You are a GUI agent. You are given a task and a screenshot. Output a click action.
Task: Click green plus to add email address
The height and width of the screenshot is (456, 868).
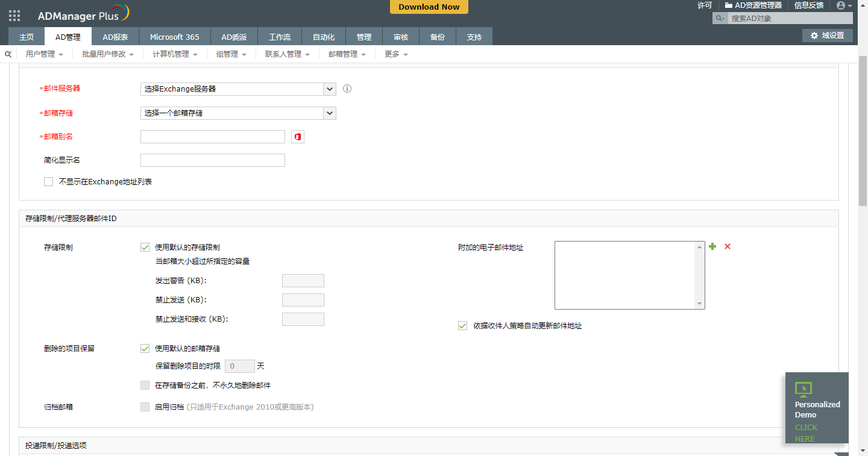[x=712, y=246]
